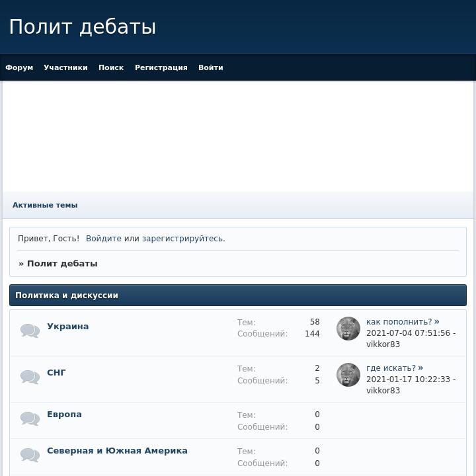Select the СНГ message count 5
This screenshot has width=476, height=476.
pos(317,380)
